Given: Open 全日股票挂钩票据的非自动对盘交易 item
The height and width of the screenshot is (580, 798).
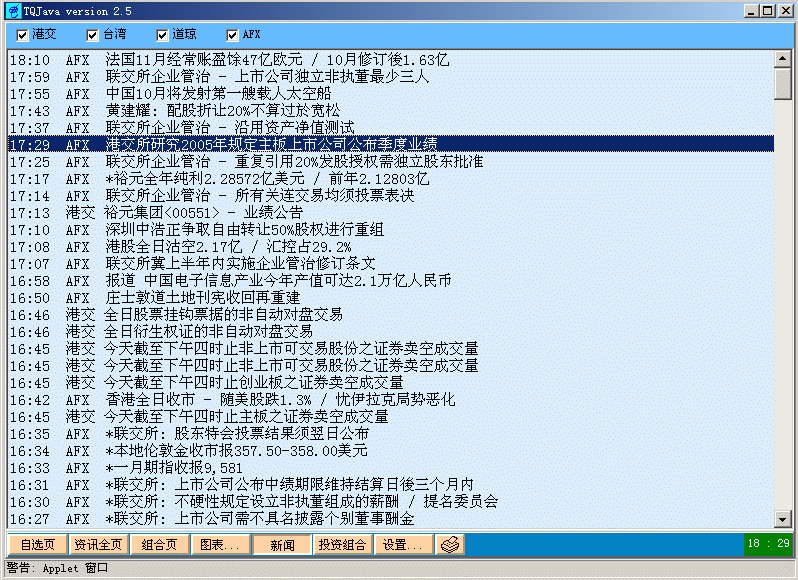Looking at the screenshot, I should 391,315.
